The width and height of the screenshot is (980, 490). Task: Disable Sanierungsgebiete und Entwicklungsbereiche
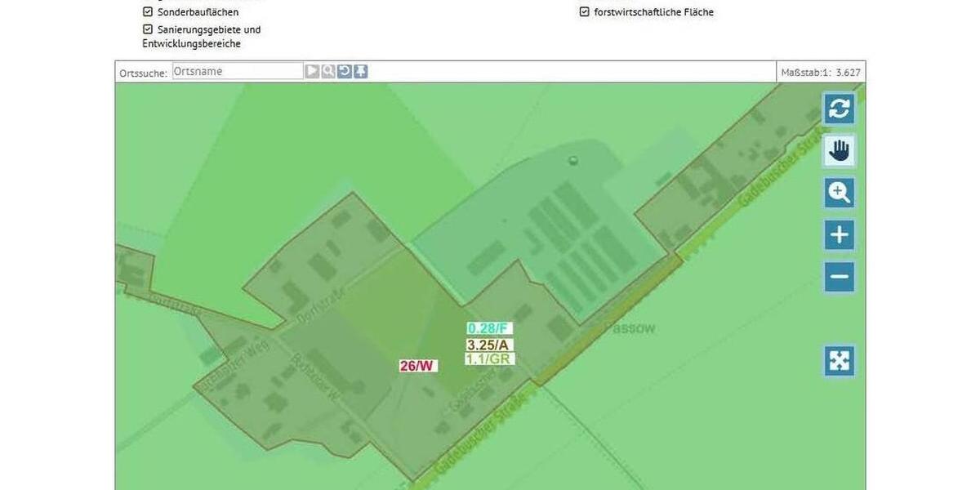(x=148, y=29)
